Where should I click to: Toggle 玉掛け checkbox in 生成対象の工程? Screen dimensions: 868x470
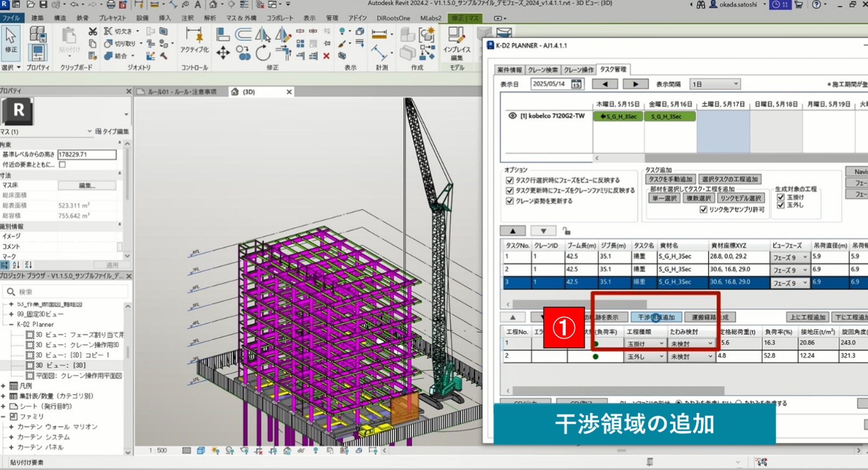coord(781,197)
